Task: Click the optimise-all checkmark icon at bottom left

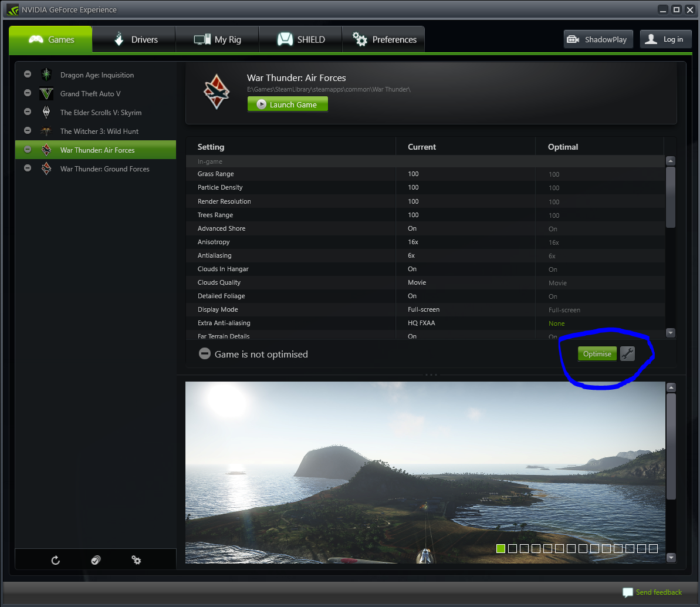Action: click(x=96, y=560)
